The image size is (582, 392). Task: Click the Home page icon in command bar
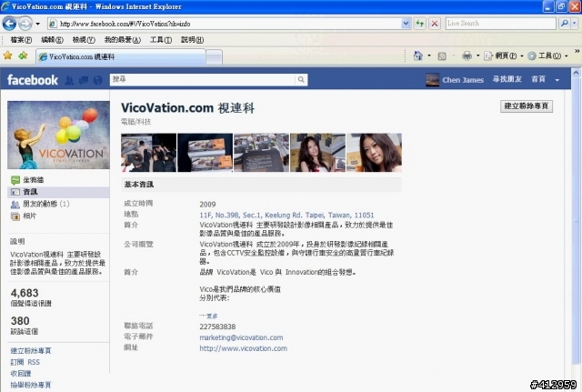click(x=418, y=55)
